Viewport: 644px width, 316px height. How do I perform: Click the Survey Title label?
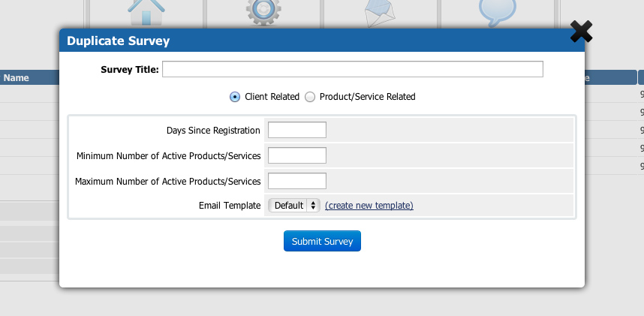pyautogui.click(x=129, y=70)
